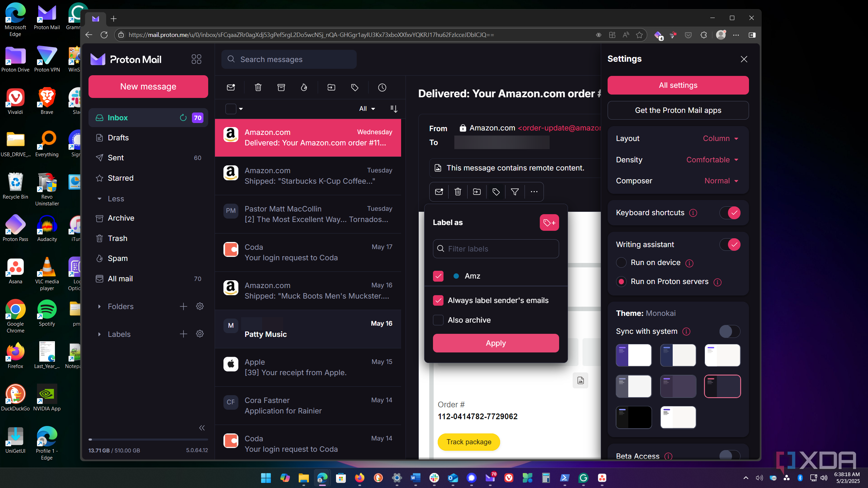Open the Sent folder

(148, 158)
